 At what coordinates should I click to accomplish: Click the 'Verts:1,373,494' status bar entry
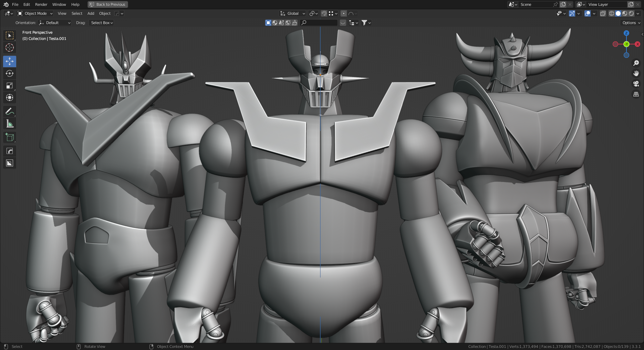coord(523,347)
